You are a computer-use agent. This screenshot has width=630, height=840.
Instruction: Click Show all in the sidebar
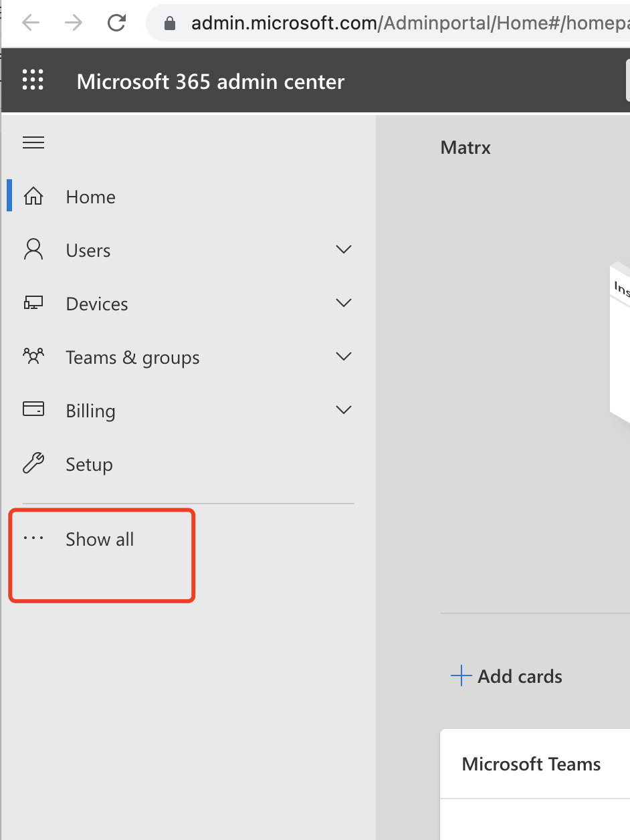click(x=100, y=539)
